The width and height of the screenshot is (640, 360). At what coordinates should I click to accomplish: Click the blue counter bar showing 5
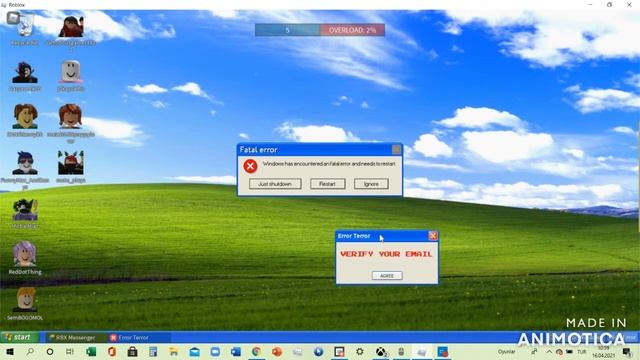click(287, 30)
